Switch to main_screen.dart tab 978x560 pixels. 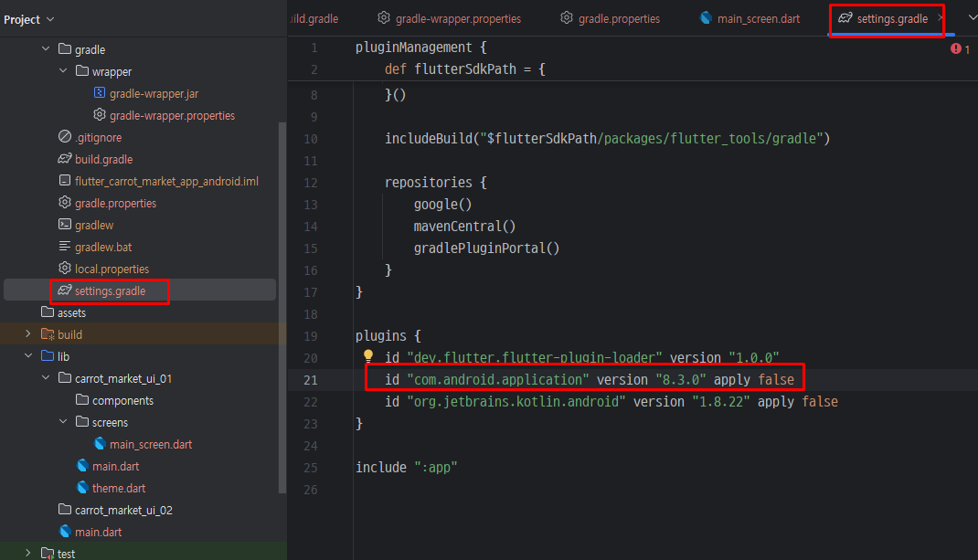750,18
